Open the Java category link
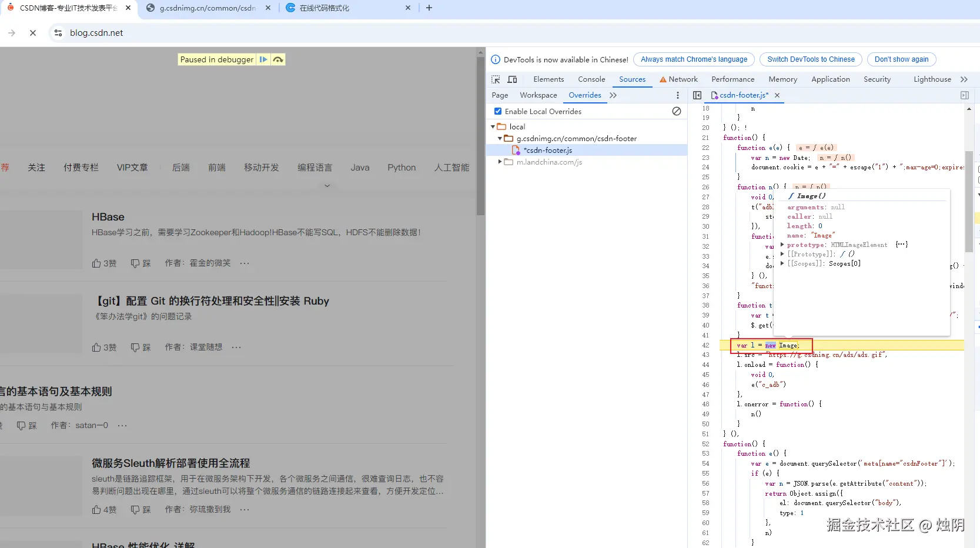 tap(360, 168)
